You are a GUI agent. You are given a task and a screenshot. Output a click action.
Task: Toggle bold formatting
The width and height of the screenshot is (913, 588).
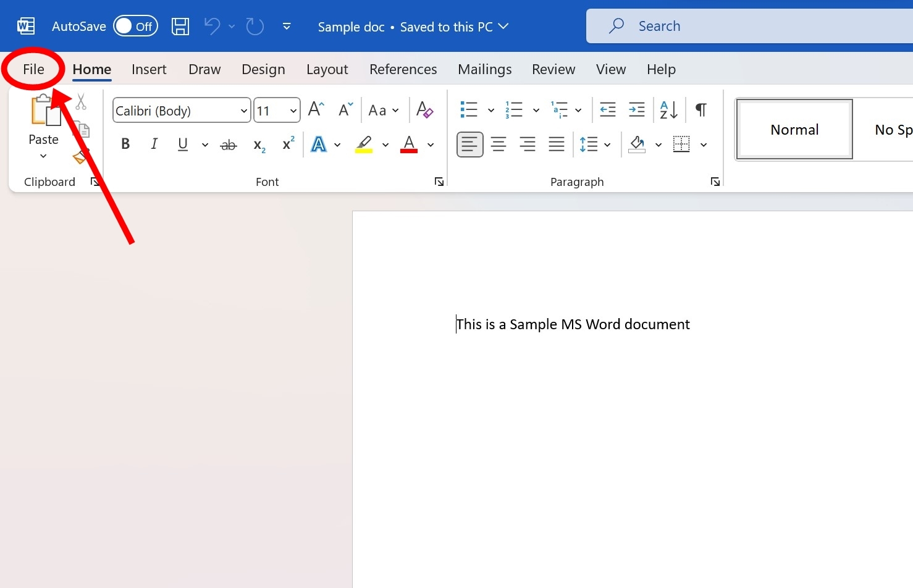(125, 145)
